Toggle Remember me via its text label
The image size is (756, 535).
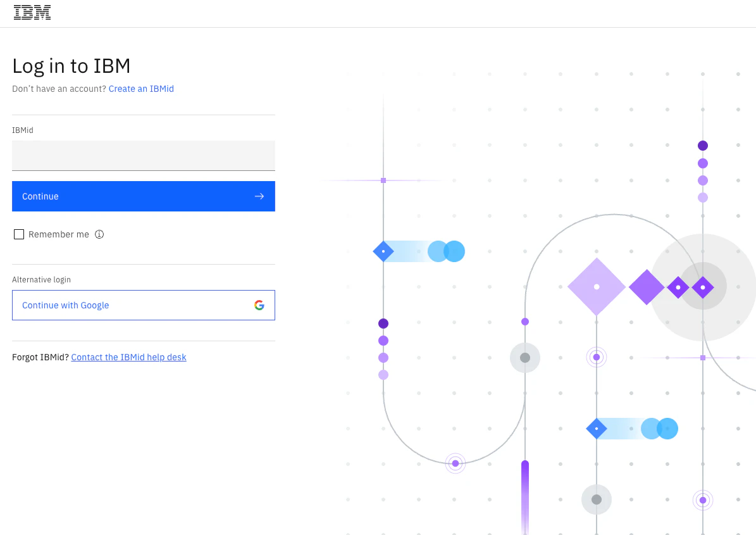(59, 234)
